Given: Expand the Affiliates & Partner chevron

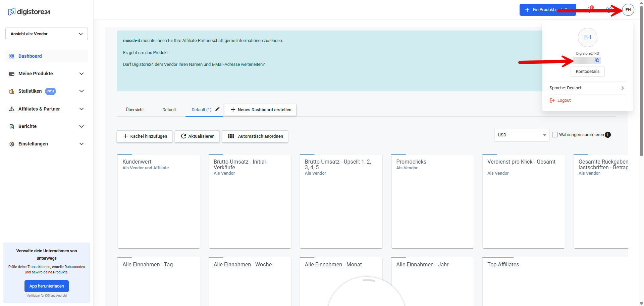Looking at the screenshot, I should pos(82,109).
